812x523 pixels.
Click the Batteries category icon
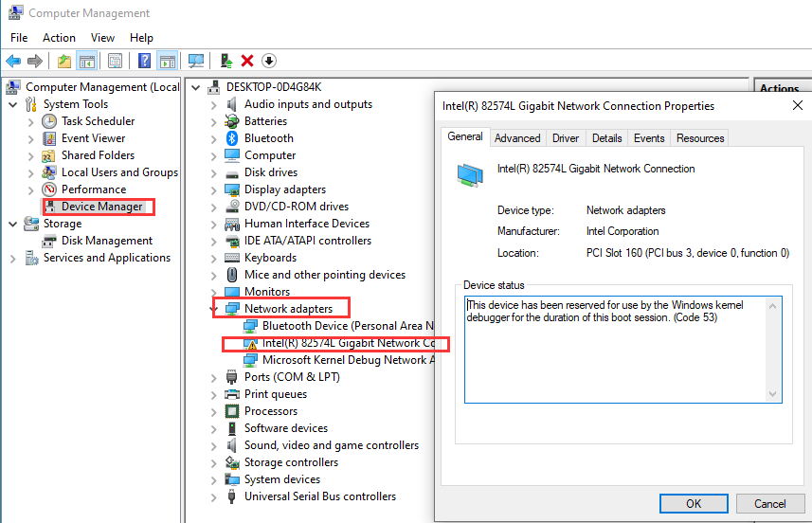point(231,121)
